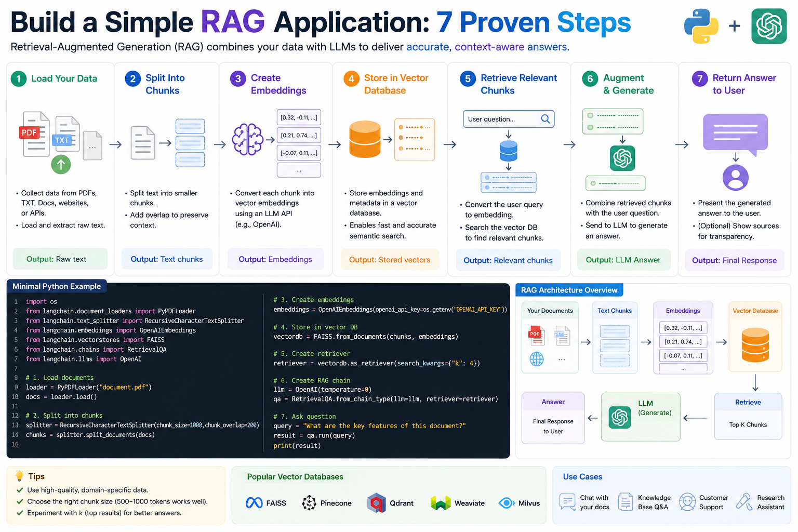The width and height of the screenshot is (798, 532).
Task: Click the gray document icon in Split Into Chunks
Action: coord(143,143)
